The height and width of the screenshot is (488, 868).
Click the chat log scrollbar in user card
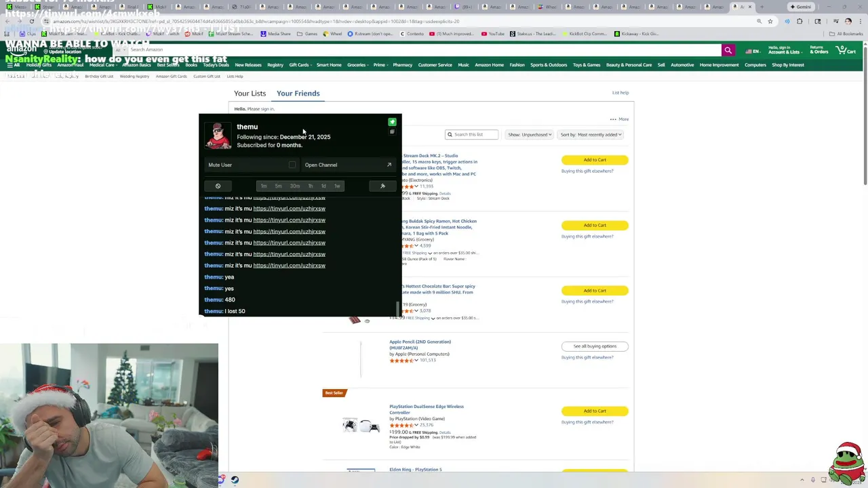coord(398,308)
